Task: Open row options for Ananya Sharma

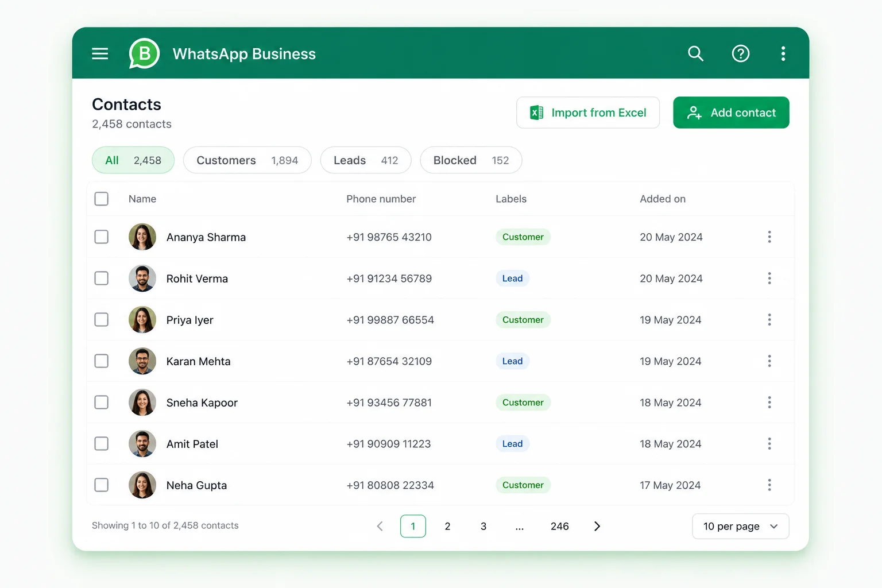Action: [x=769, y=237]
